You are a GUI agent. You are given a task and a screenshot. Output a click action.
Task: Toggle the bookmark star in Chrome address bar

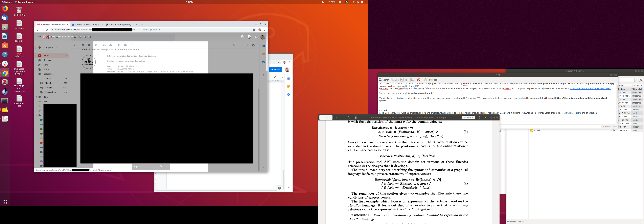pos(254,30)
